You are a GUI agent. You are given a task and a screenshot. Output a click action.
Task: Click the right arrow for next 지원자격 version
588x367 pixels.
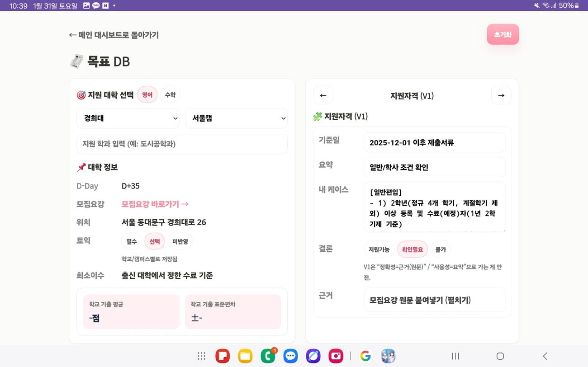pos(501,95)
